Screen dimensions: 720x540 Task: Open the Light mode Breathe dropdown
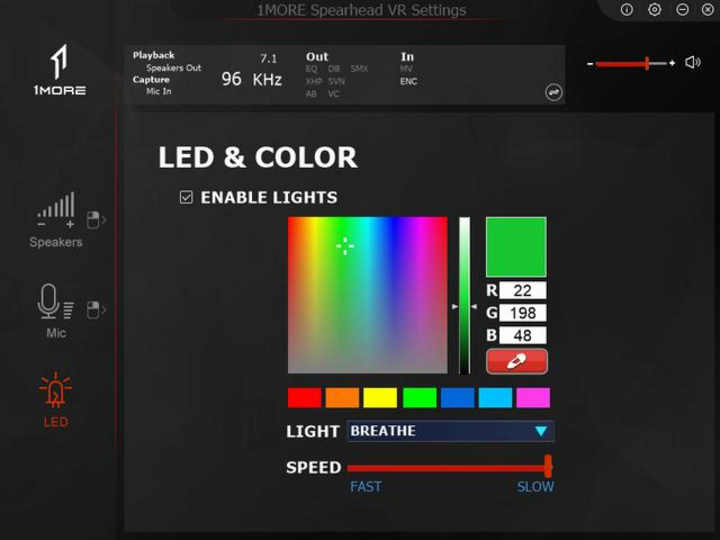coord(450,431)
